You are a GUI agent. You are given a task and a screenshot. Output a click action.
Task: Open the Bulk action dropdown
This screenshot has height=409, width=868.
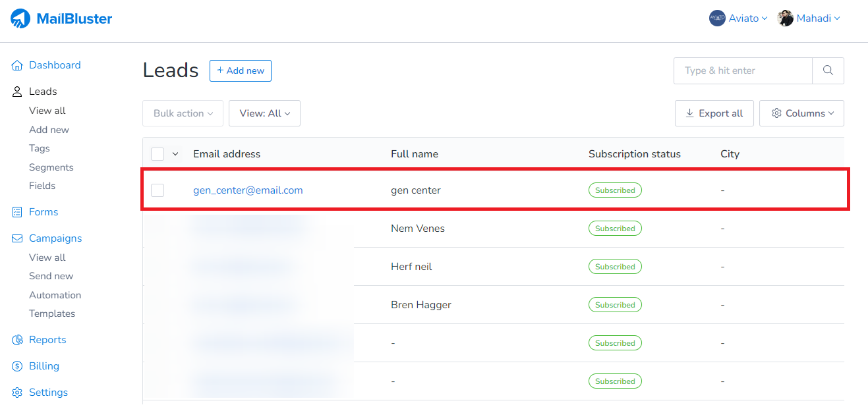(183, 113)
